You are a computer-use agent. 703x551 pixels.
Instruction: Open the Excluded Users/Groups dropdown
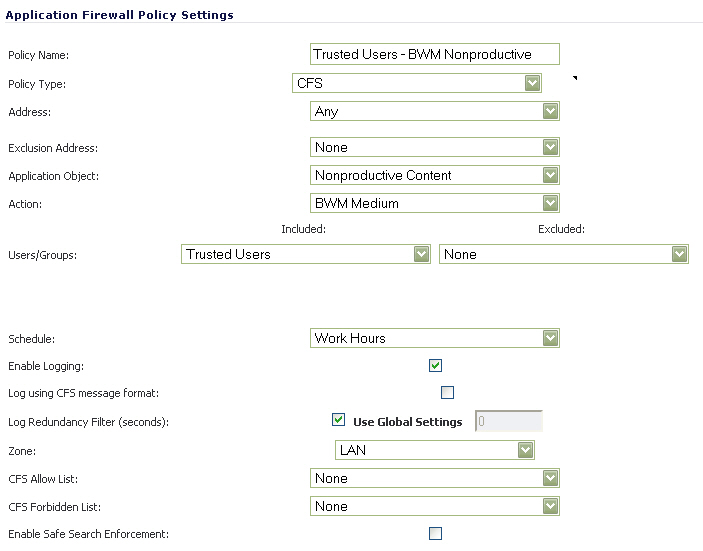[x=564, y=254]
